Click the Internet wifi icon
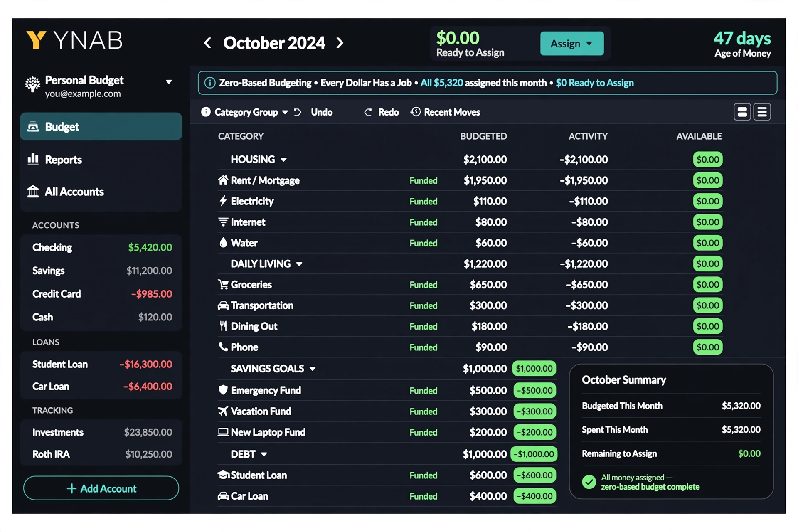798x532 pixels. tap(223, 222)
